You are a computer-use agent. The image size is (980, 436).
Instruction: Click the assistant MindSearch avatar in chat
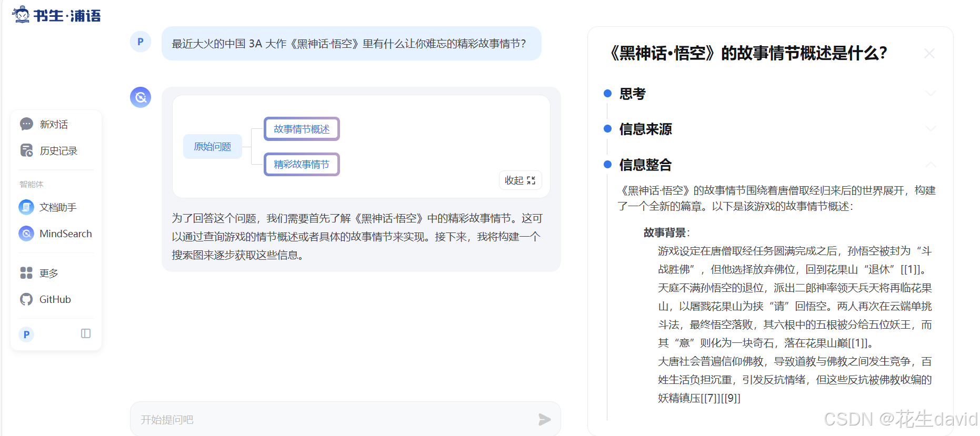[x=141, y=97]
